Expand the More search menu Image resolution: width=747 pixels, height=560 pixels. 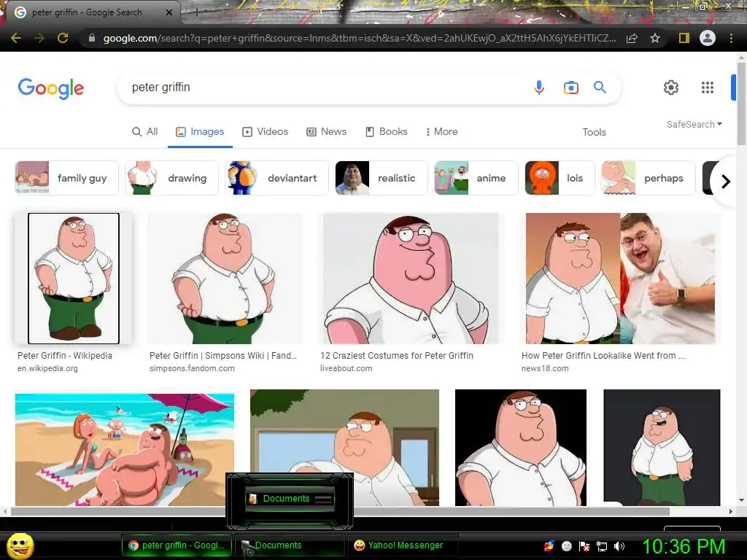[441, 131]
